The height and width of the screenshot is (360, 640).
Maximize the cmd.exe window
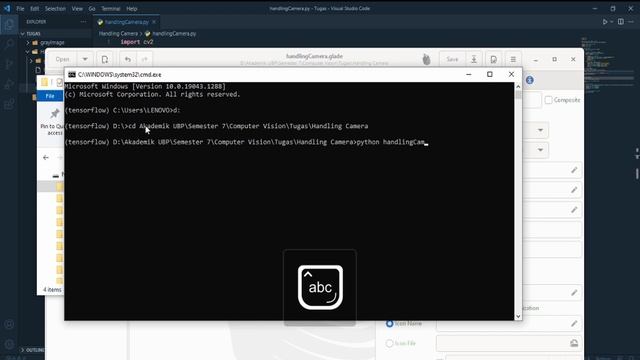[490, 74]
